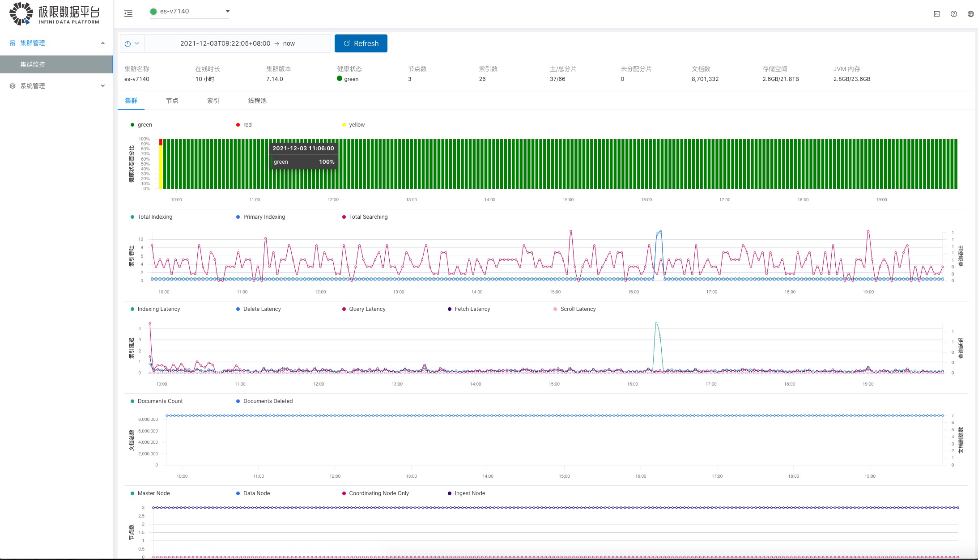Image resolution: width=978 pixels, height=560 pixels.
Task: Click the cluster management sidebar icon
Action: (x=13, y=43)
